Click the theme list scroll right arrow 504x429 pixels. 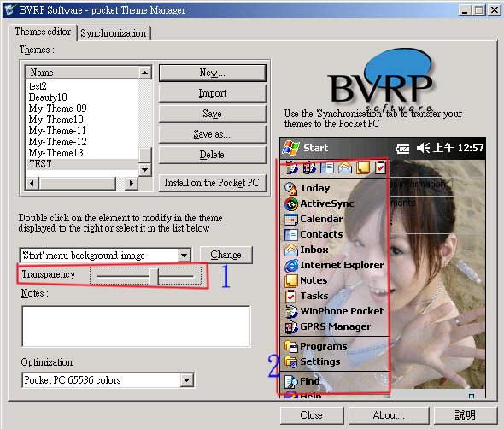132,183
